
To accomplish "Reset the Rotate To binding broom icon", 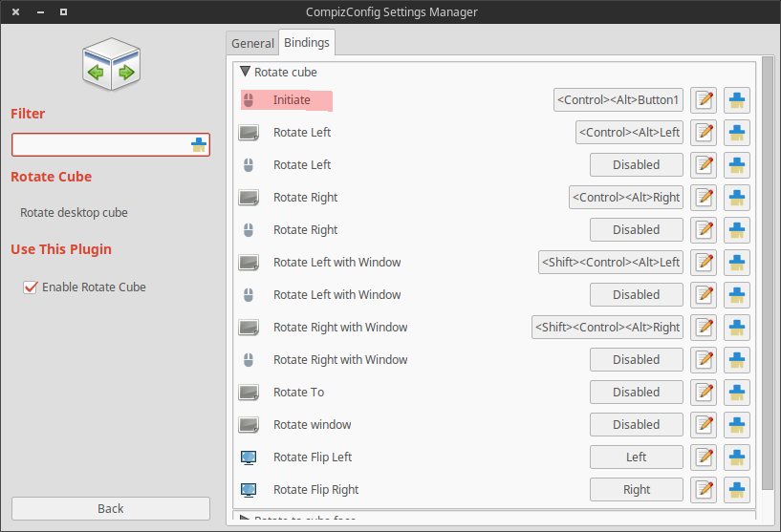I will (737, 393).
